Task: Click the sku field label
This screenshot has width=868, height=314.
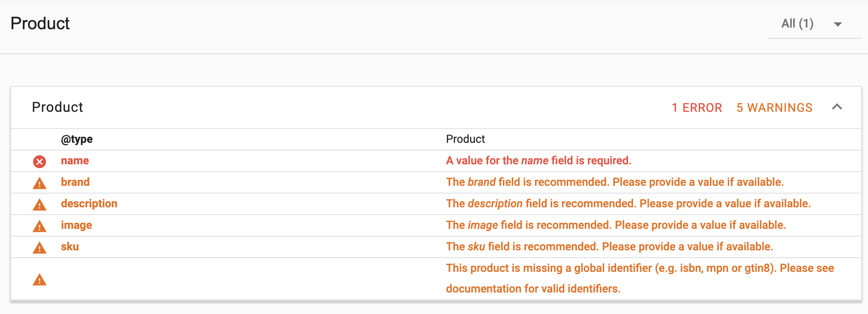Action: click(70, 246)
